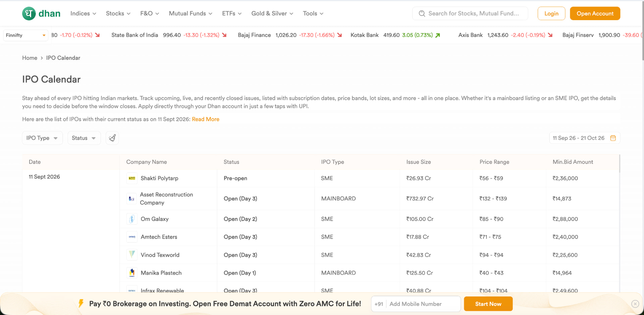This screenshot has width=644, height=315.
Task: Click the Price Range column header
Action: (x=494, y=162)
